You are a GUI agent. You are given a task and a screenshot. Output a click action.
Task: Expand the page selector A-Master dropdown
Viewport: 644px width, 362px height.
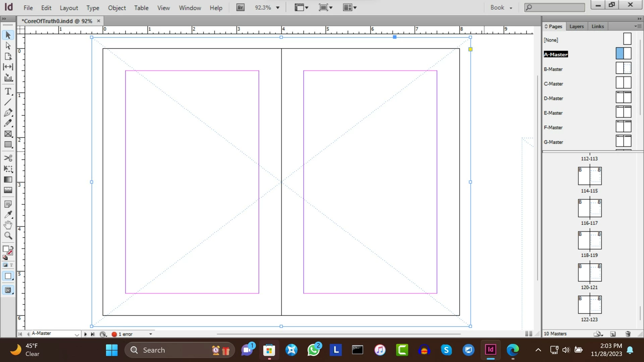coord(77,334)
